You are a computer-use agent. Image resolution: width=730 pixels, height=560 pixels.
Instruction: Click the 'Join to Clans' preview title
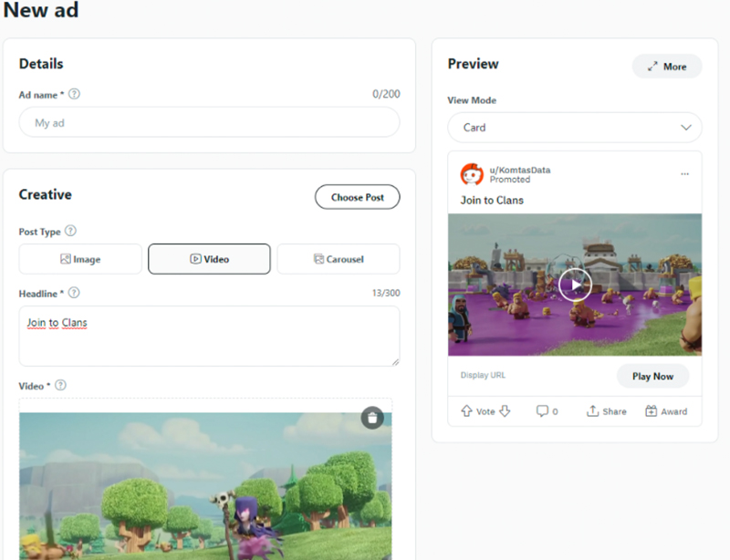pos(492,200)
